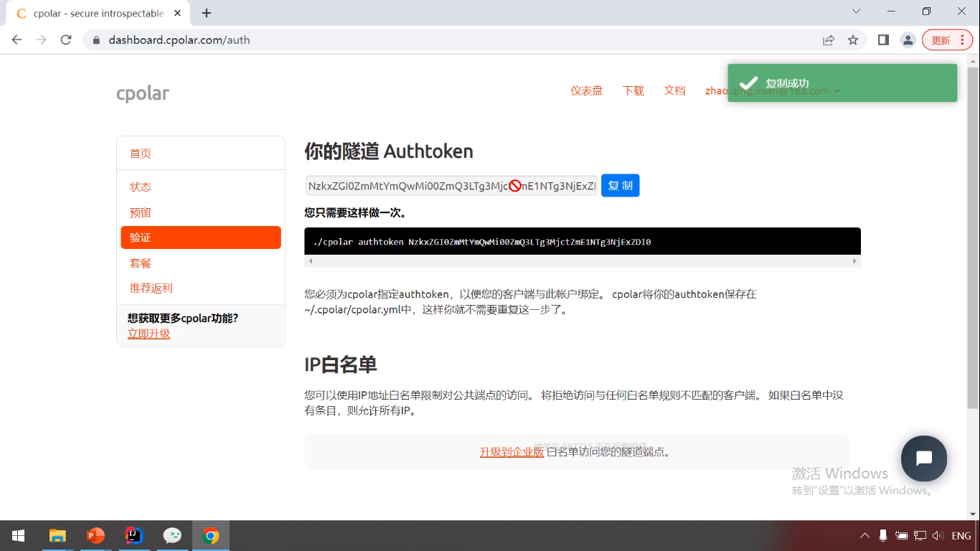Show hidden system tray icons

click(864, 536)
